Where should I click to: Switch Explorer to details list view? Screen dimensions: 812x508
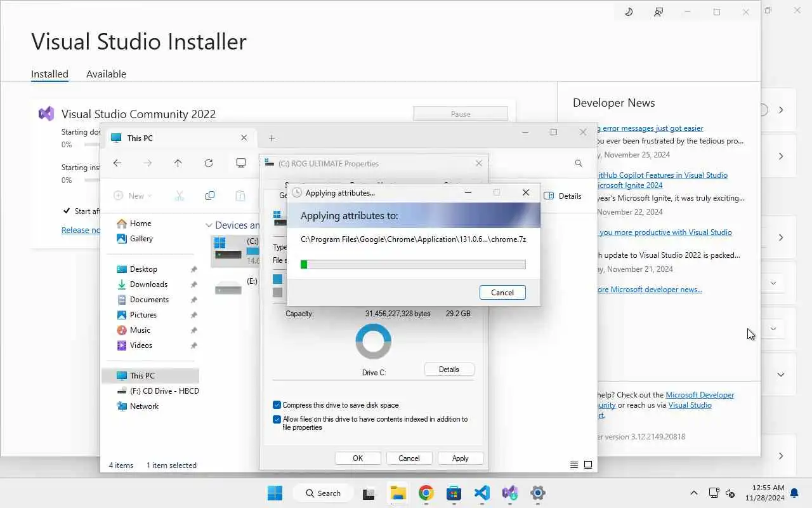tap(573, 465)
